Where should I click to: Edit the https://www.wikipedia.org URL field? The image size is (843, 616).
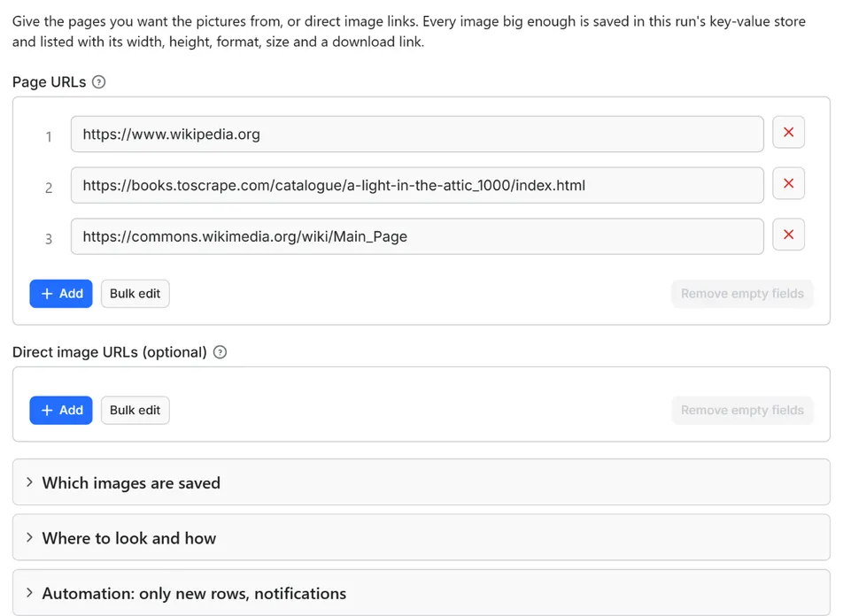(x=417, y=134)
